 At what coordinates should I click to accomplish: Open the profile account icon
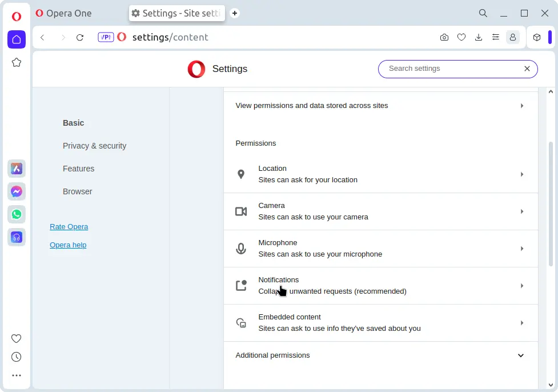pos(513,37)
